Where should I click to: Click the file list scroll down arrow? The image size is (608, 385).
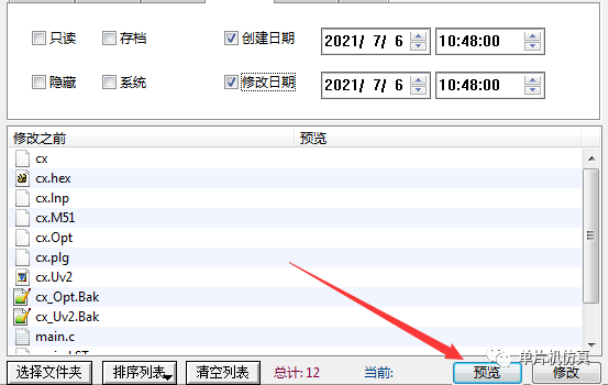click(591, 344)
